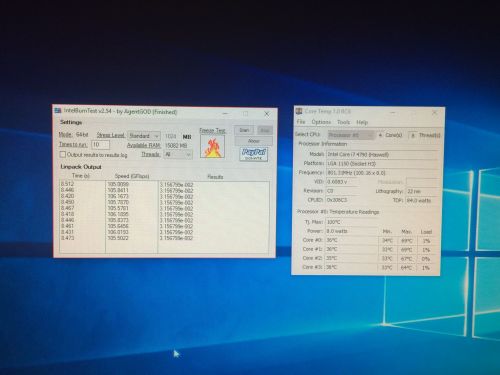Open the Stress Level dropdown

tap(144, 136)
